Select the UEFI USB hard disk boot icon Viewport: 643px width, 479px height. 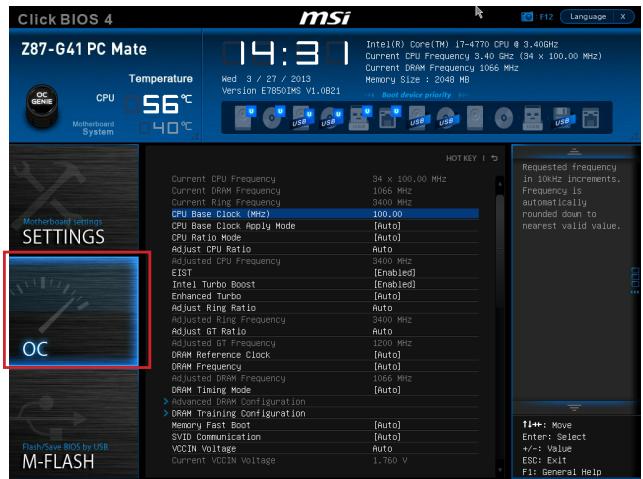pos(303,118)
